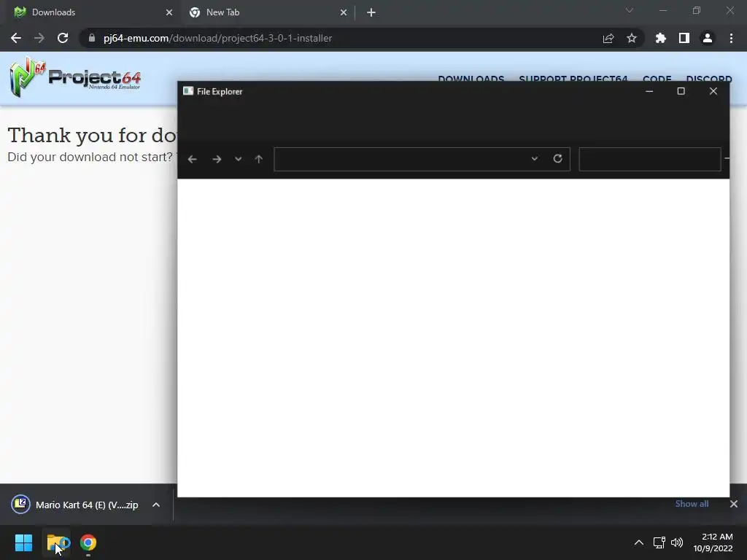The height and width of the screenshot is (560, 747).
Task: Maximize the File Explorer window
Action: 681,91
